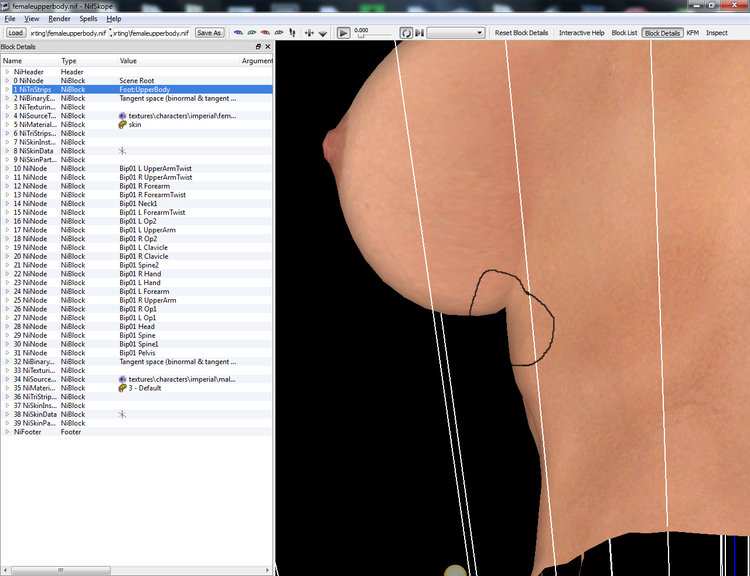This screenshot has width=750, height=576.
Task: Expand the 2 NiBinaryExtraData row
Action: [7, 98]
